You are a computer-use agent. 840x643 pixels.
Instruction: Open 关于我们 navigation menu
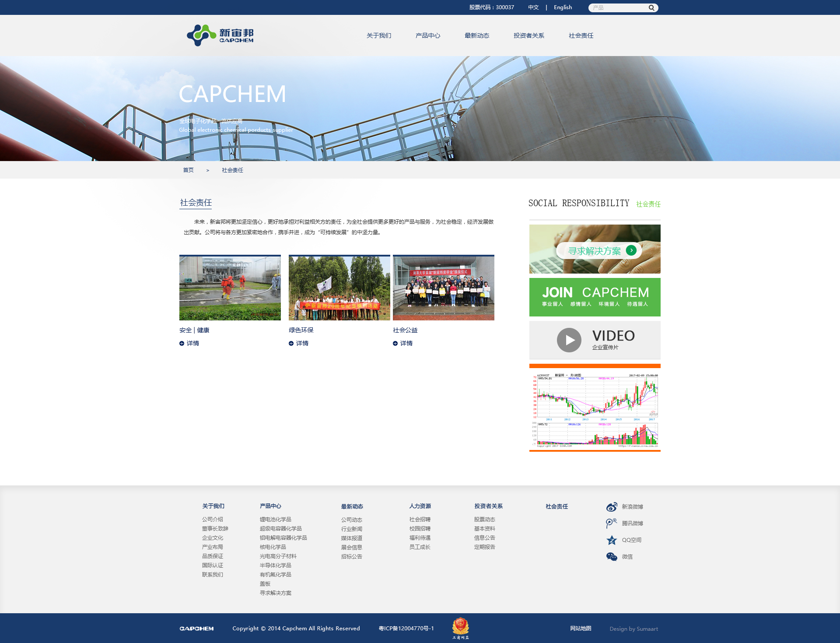pos(379,35)
